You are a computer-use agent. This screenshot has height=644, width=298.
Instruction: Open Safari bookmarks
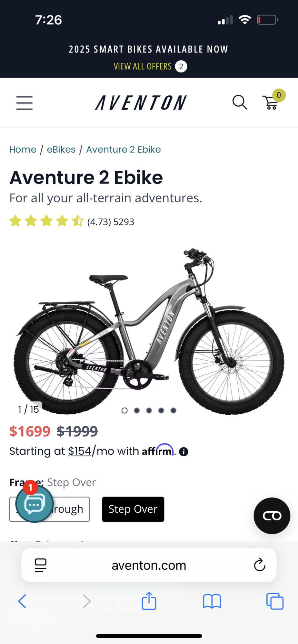[x=212, y=601]
